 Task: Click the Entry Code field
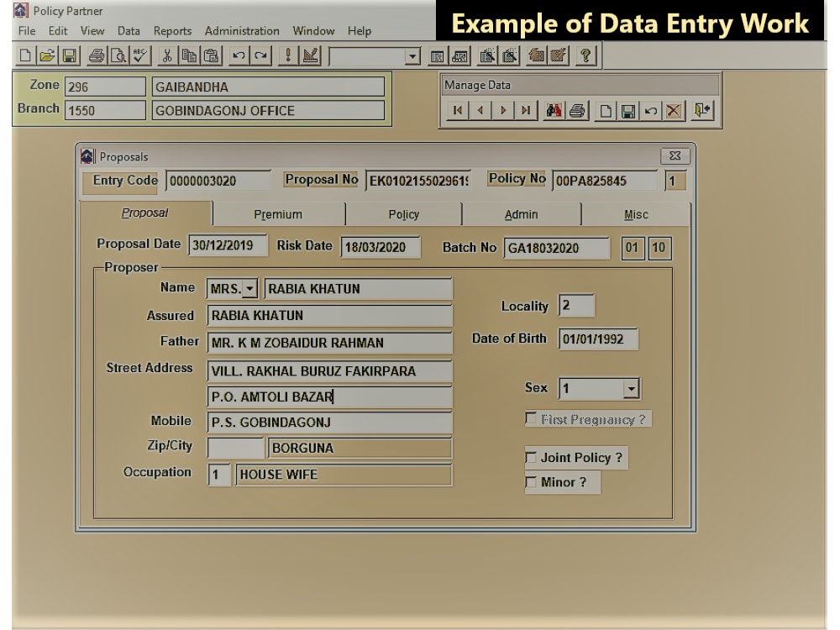[218, 181]
